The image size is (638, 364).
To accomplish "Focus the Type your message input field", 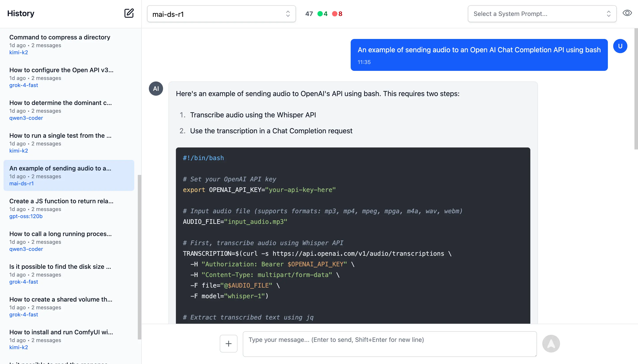I will 390,344.
